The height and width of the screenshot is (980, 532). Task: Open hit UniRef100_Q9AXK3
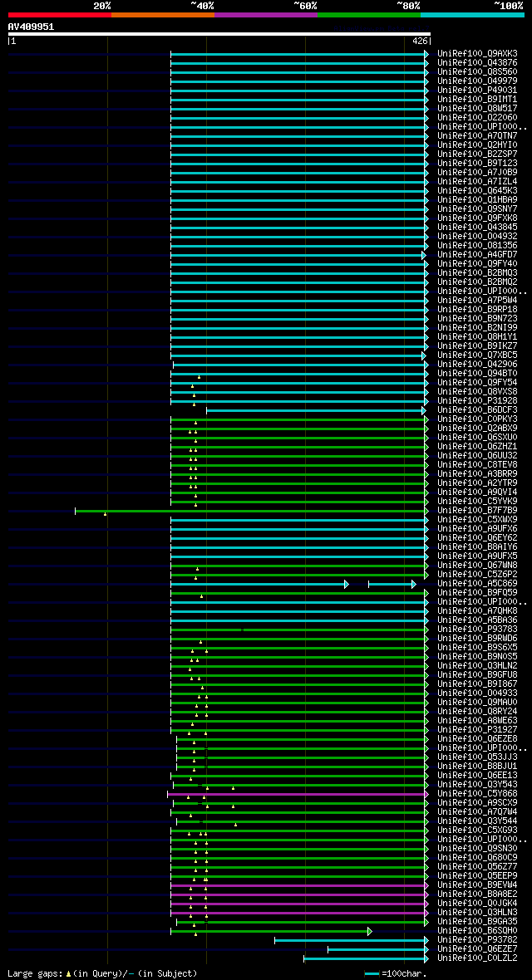477,54
